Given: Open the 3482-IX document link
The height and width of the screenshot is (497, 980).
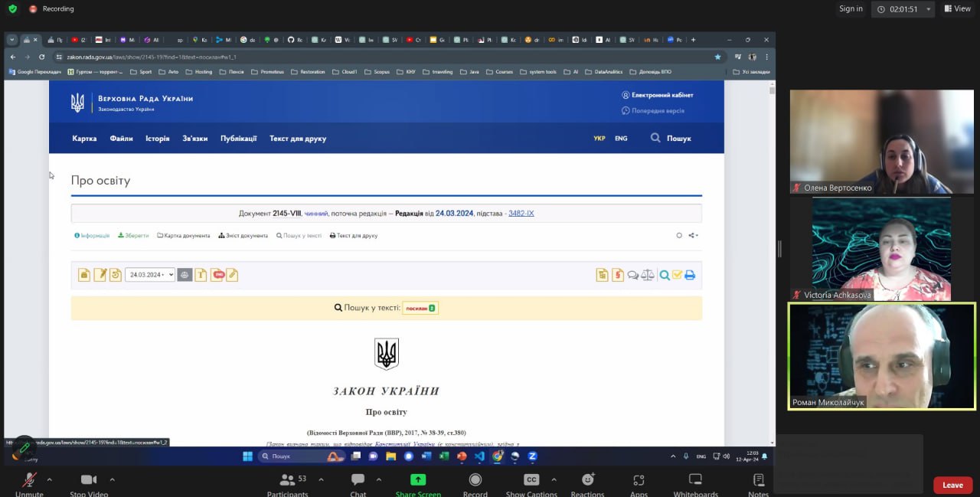Looking at the screenshot, I should click(x=521, y=213).
